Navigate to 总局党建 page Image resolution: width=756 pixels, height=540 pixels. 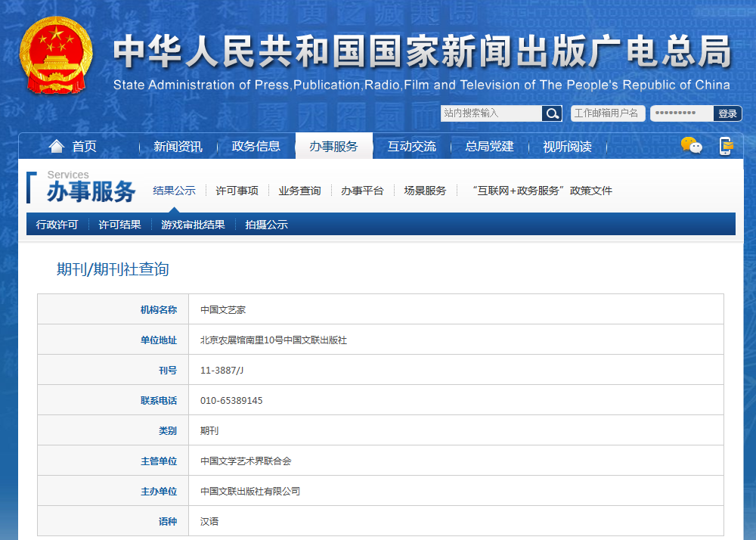click(x=489, y=147)
